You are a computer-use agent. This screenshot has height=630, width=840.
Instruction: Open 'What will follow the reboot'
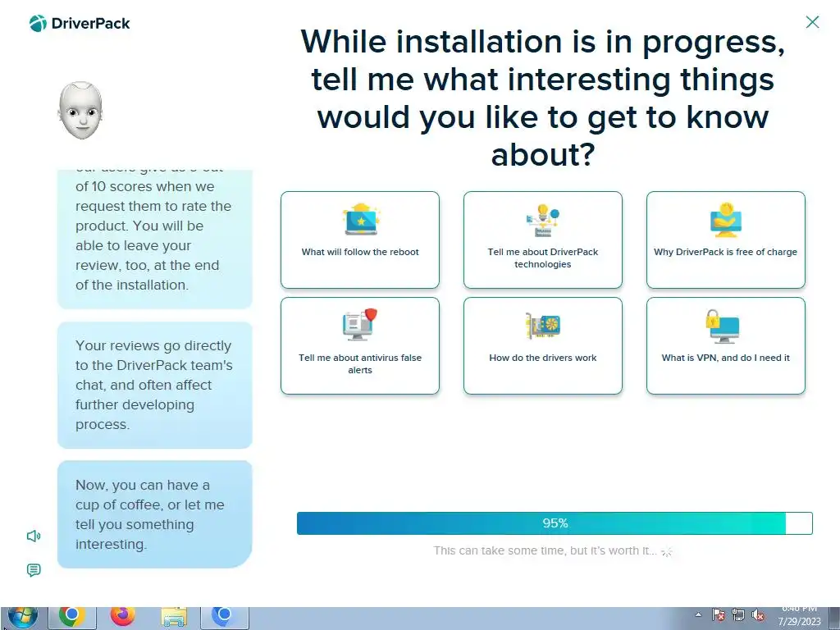(x=360, y=240)
